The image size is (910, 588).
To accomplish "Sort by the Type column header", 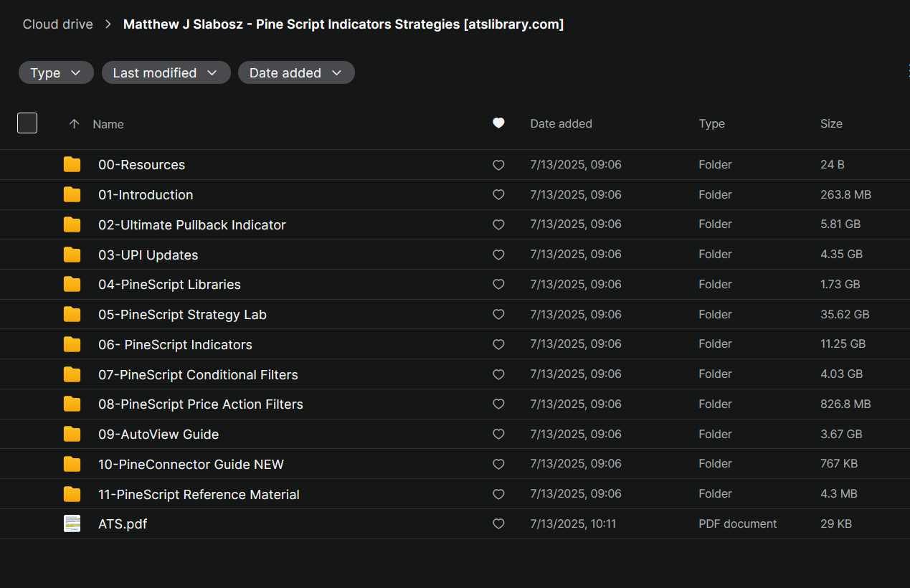I will (x=711, y=124).
